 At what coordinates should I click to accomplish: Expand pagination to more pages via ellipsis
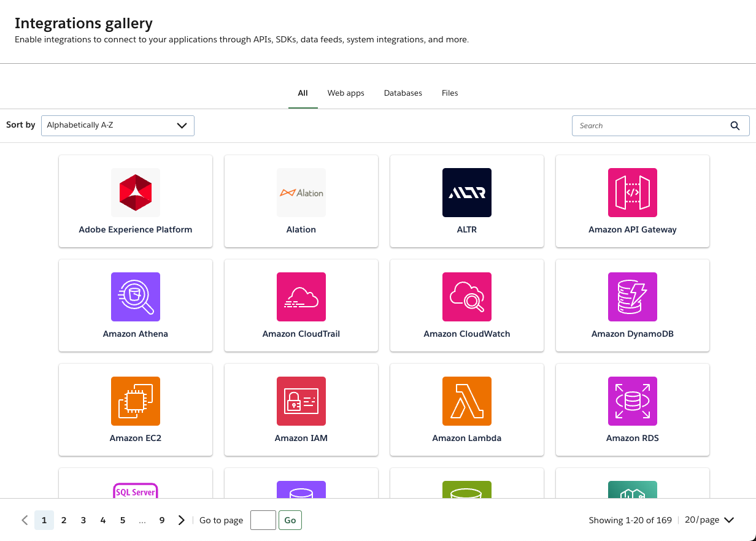click(142, 520)
